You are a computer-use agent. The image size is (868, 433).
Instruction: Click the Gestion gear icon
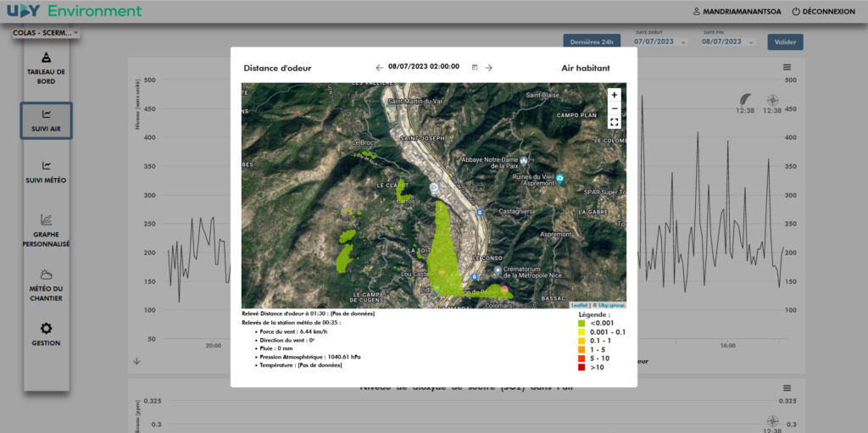46,329
